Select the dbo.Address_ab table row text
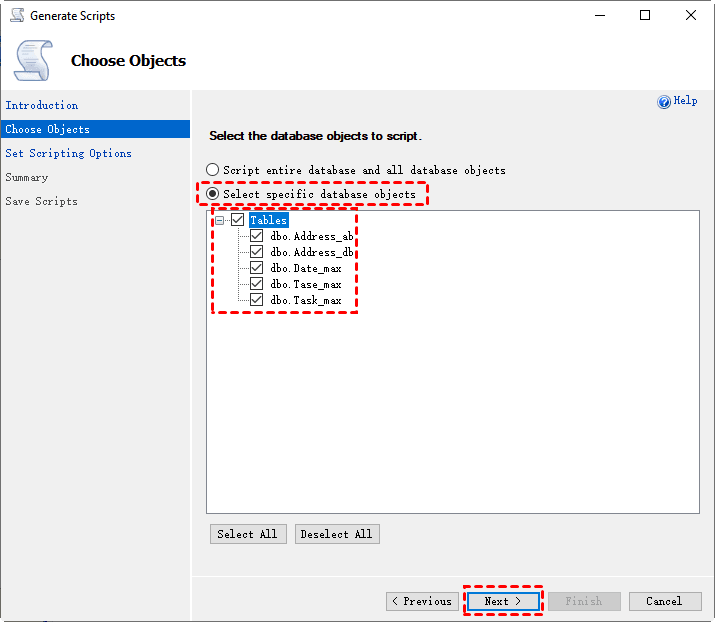Screen dimensions: 715x622 (311, 236)
